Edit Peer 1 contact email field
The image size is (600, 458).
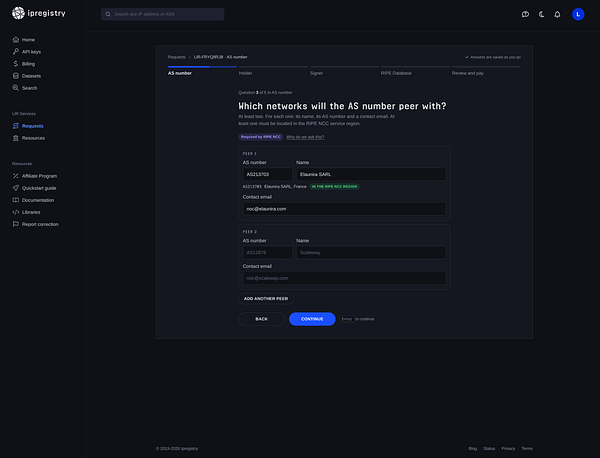(x=344, y=209)
